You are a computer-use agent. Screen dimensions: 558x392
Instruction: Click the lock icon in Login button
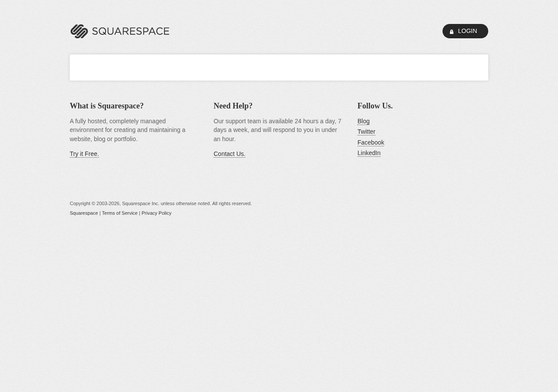coord(452,32)
